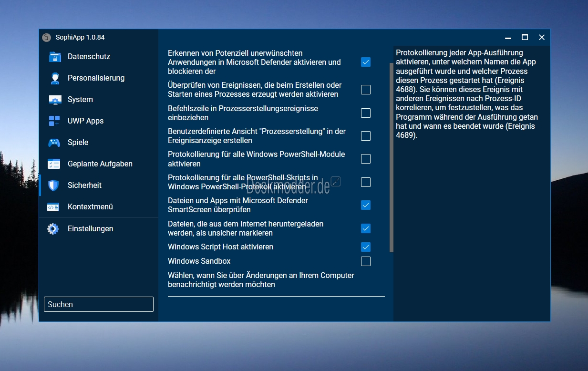Click the Personalisierung person icon
588x371 pixels.
coord(55,78)
